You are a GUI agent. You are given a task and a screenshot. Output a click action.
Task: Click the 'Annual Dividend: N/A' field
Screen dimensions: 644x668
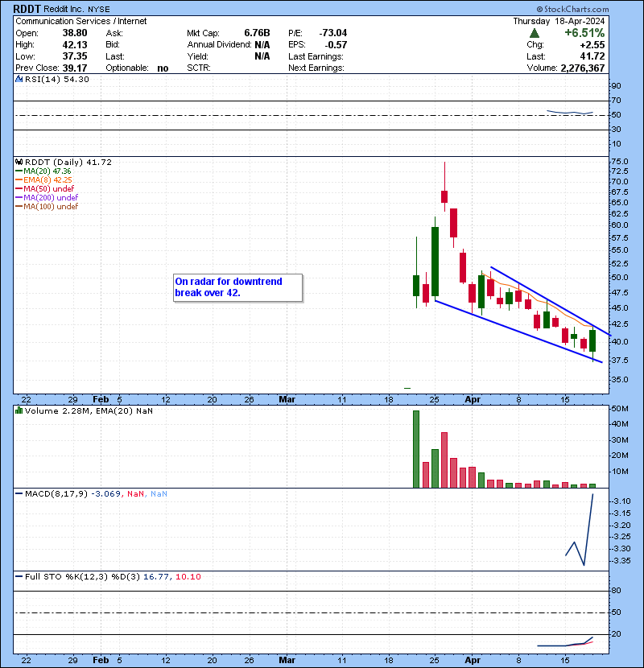pyautogui.click(x=229, y=45)
